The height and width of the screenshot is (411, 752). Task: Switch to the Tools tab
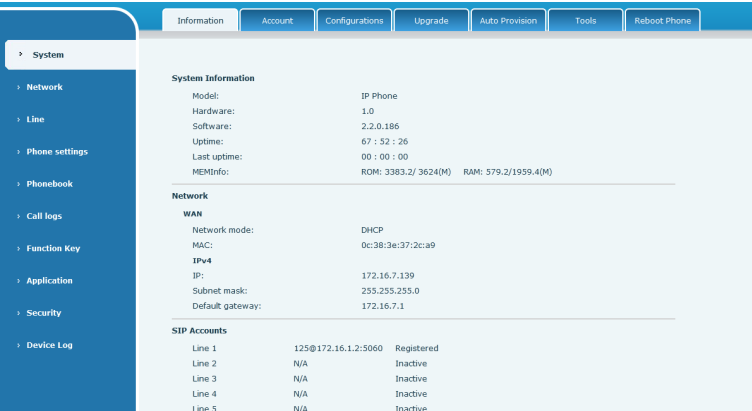(585, 22)
